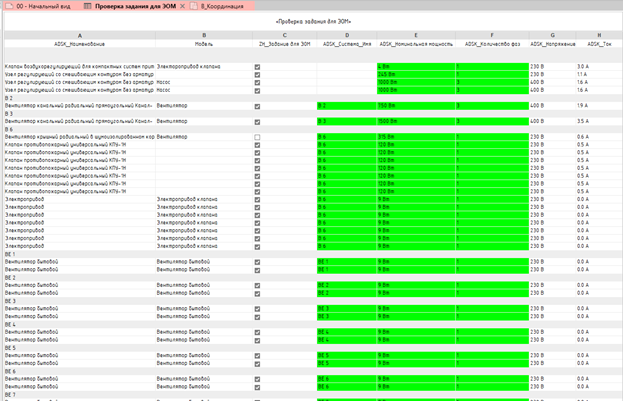Select the green 245 Вт power cell
This screenshot has height=401, width=623.
(x=416, y=74)
